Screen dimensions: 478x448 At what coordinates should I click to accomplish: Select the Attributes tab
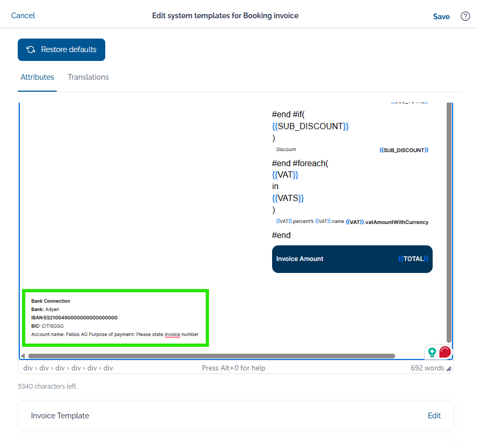(x=37, y=77)
